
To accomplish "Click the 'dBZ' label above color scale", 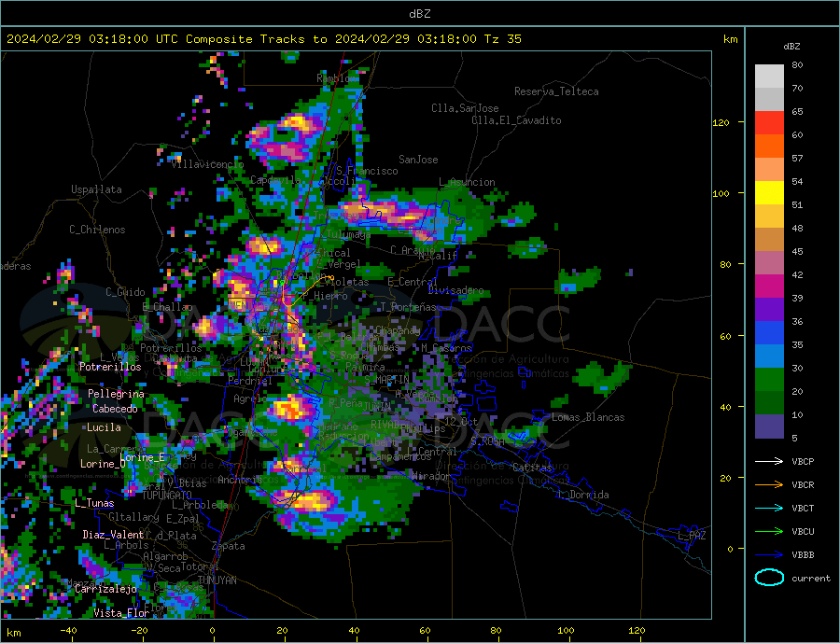I will coord(791,47).
